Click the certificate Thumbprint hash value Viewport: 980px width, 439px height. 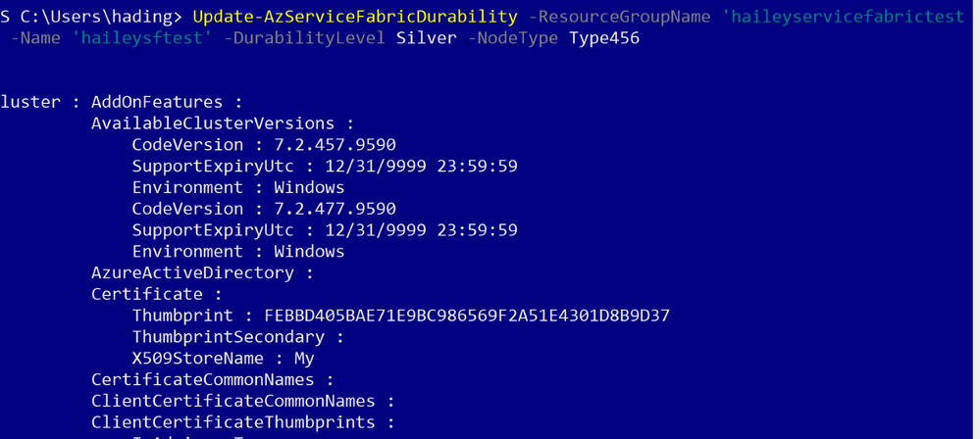tap(467, 316)
